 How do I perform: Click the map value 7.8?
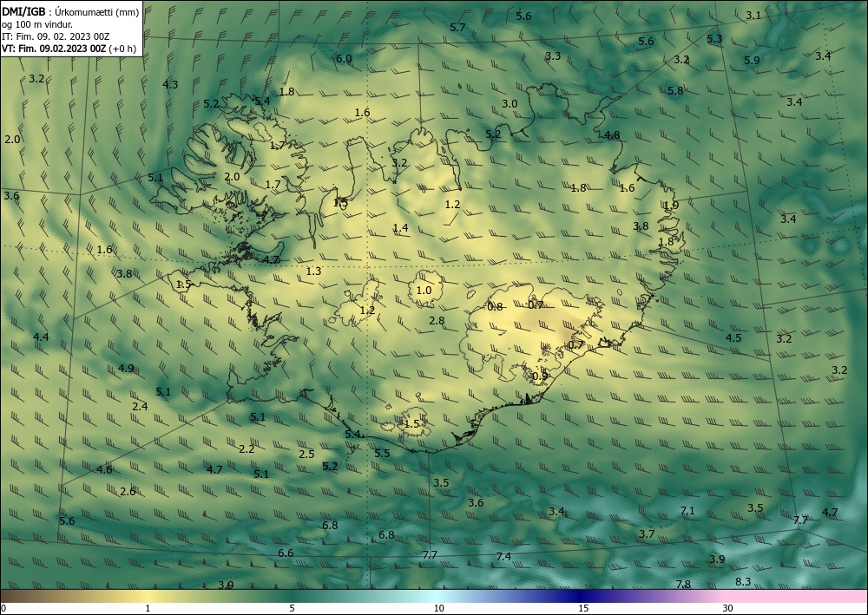pos(683,585)
